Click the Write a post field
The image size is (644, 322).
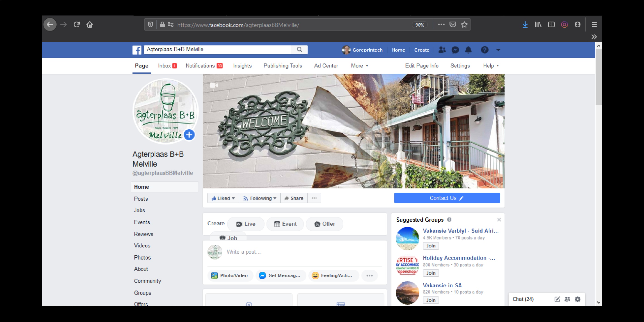pos(300,252)
